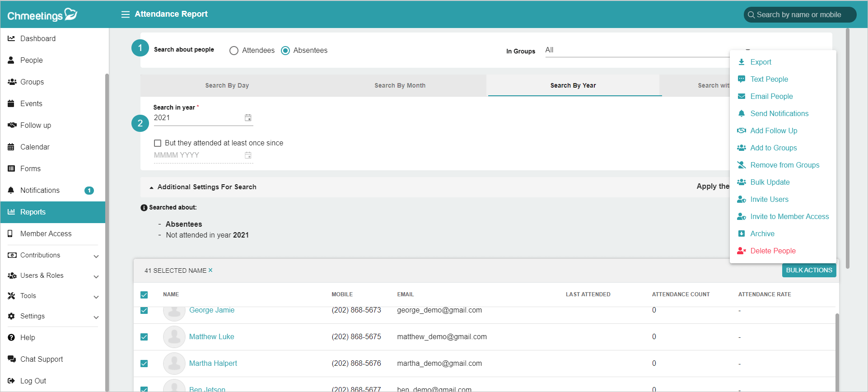
Task: Click the Forms icon in sidebar
Action: (x=11, y=168)
